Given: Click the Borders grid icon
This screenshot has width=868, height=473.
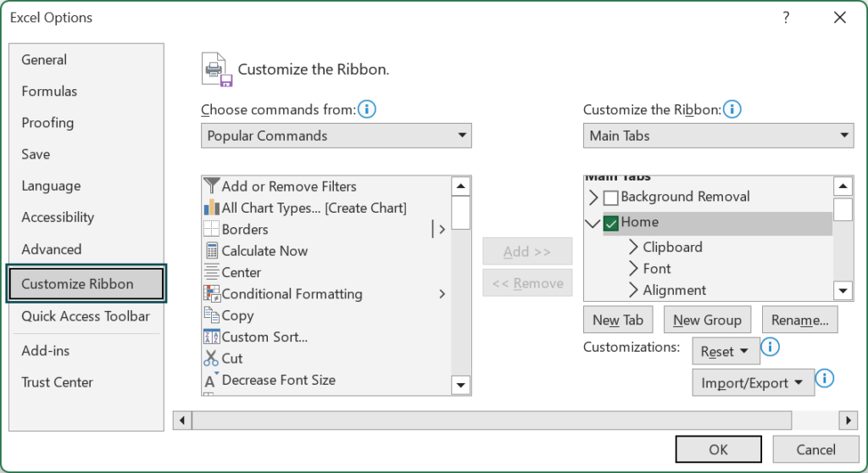Looking at the screenshot, I should [x=211, y=230].
